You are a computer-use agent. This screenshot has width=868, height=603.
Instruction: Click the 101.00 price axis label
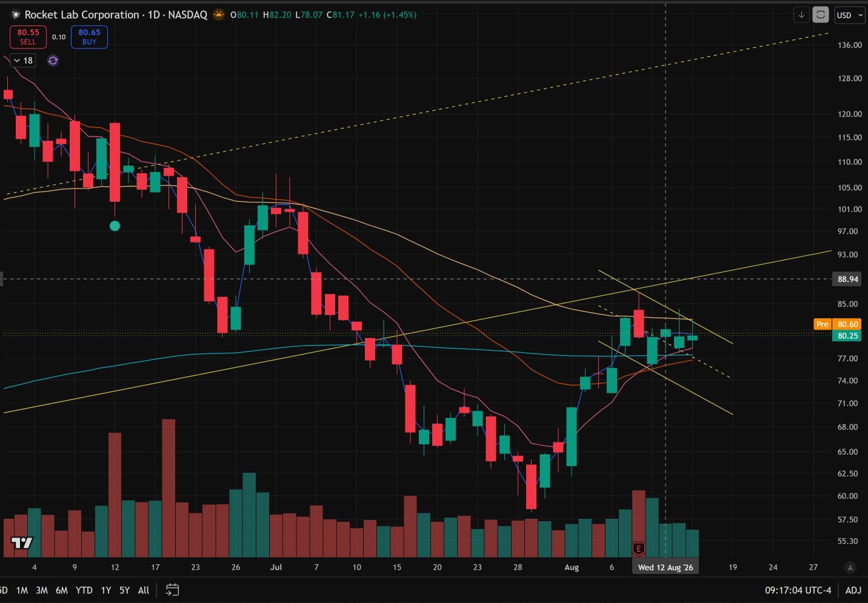850,209
